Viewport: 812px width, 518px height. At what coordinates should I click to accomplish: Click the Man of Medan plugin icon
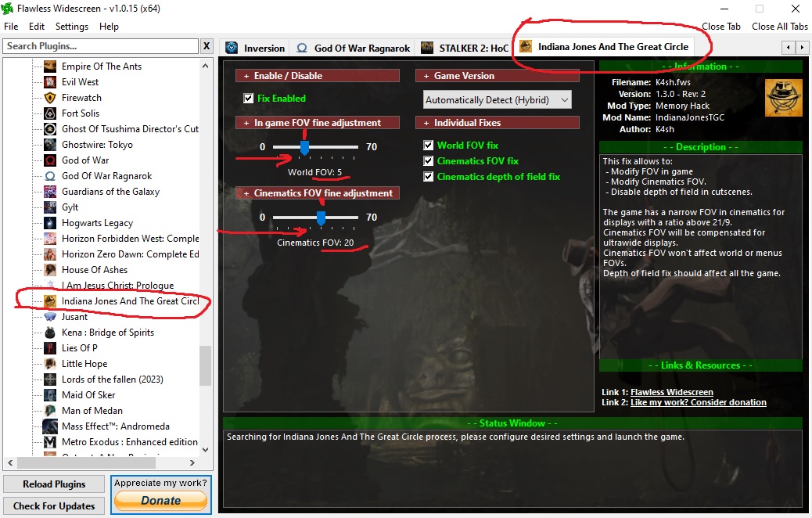(x=50, y=411)
